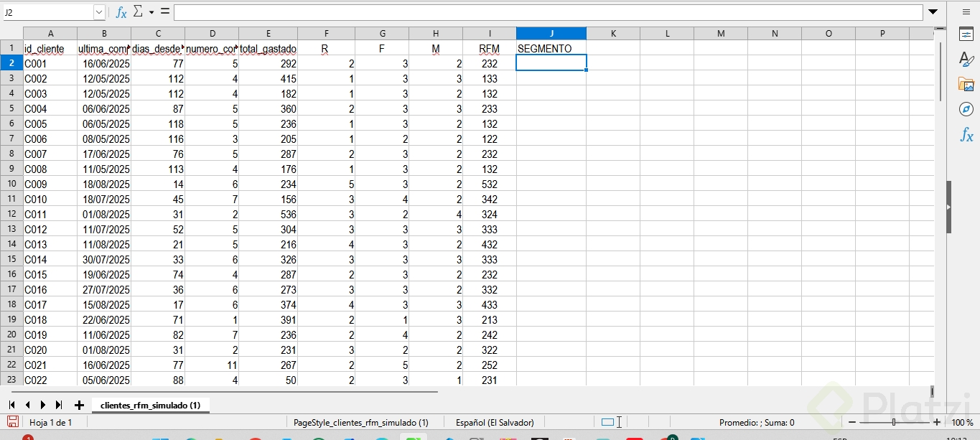This screenshot has height=440, width=980.
Task: Select column J header
Action: coord(551,33)
